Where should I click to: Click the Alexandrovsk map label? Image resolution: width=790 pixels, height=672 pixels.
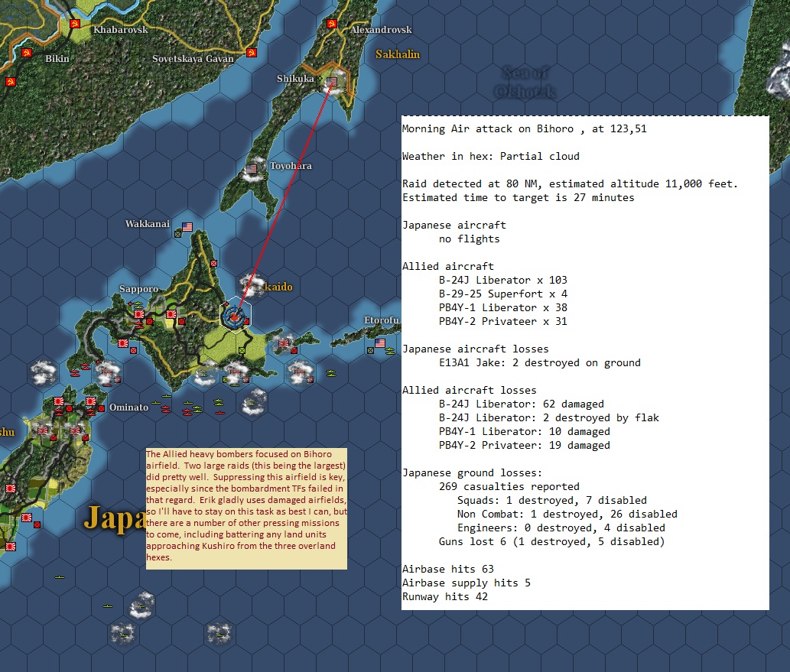coord(381,30)
